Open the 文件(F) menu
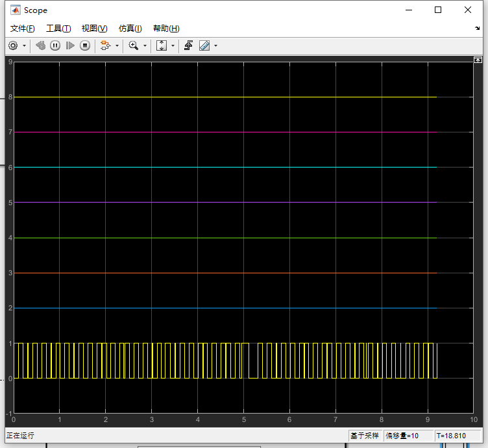The image size is (488, 448). [x=23, y=29]
